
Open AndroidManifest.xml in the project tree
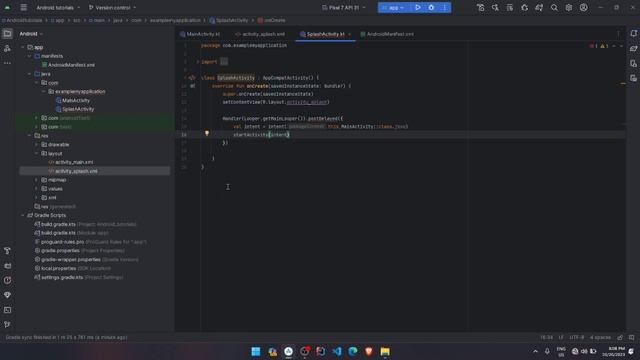[68, 65]
